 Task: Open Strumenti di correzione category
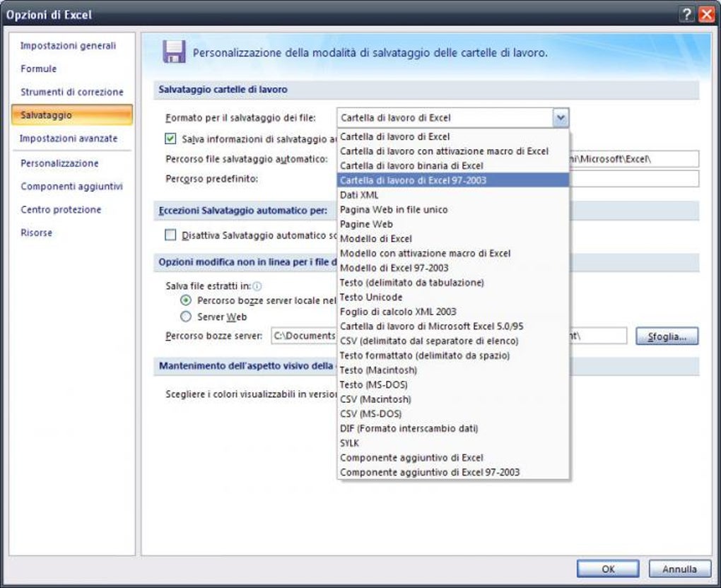point(71,92)
